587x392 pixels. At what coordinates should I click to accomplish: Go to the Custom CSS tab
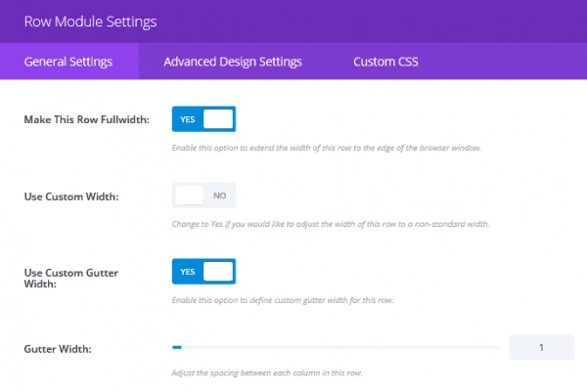(386, 62)
